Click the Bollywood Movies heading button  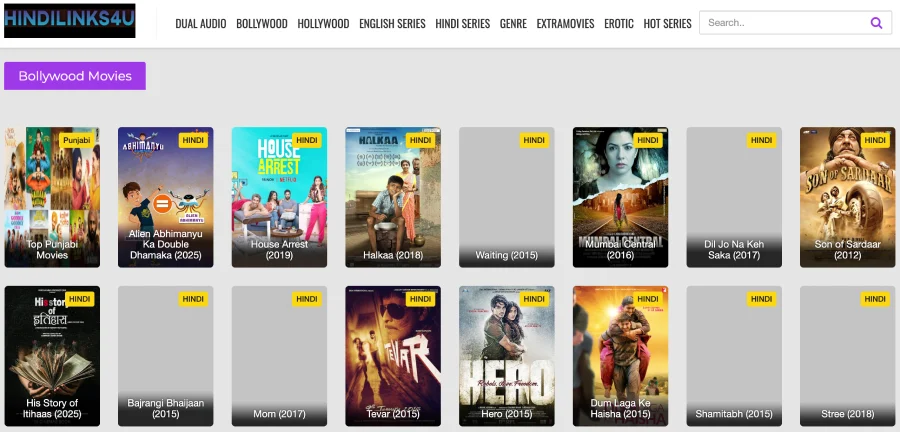pyautogui.click(x=75, y=76)
